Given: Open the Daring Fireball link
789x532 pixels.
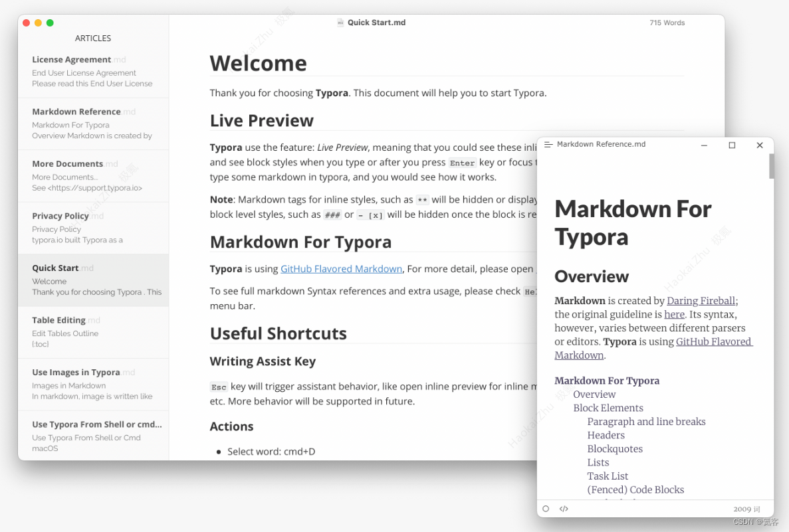Looking at the screenshot, I should click(x=701, y=301).
